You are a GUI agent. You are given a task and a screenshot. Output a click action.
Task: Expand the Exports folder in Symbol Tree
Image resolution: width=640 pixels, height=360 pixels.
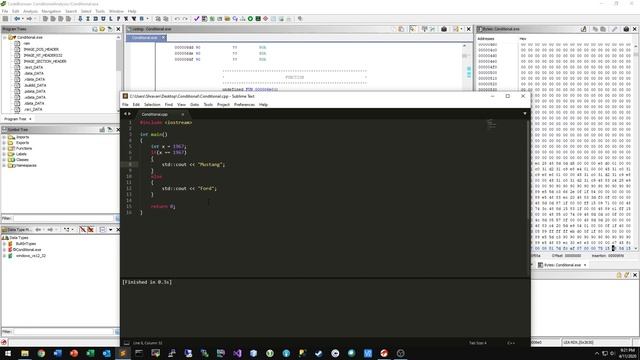tap(4, 143)
